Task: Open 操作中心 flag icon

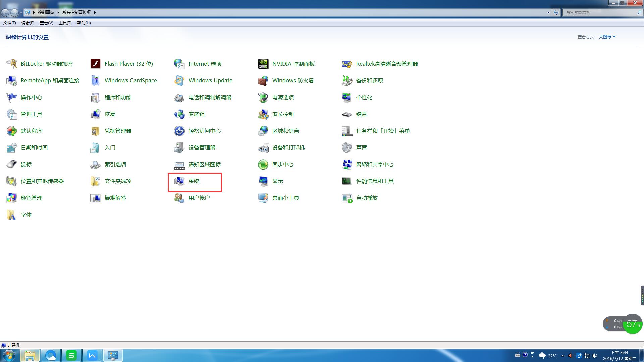Action: [x=12, y=97]
